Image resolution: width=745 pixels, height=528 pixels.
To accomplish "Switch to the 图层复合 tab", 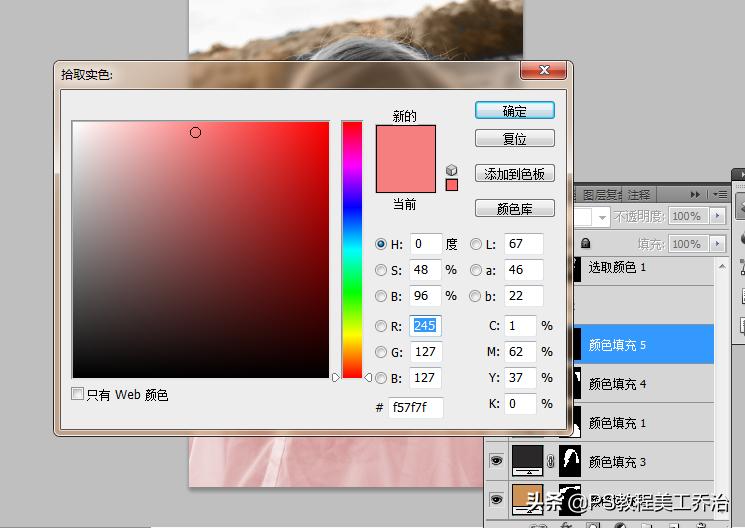I will pos(602,195).
